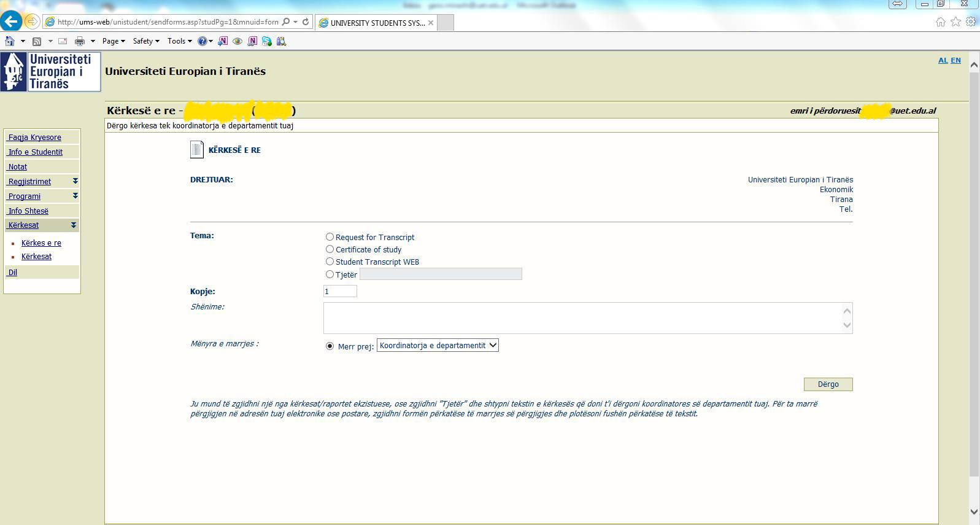Select the Tjetër radio button
Viewport: 980px width, 525px height.
330,274
